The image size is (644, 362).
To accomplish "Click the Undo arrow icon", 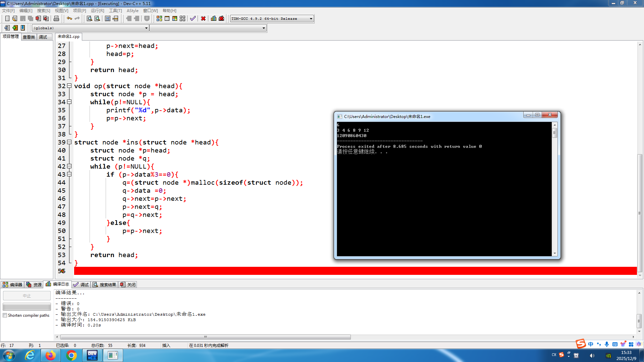I will 69,18.
